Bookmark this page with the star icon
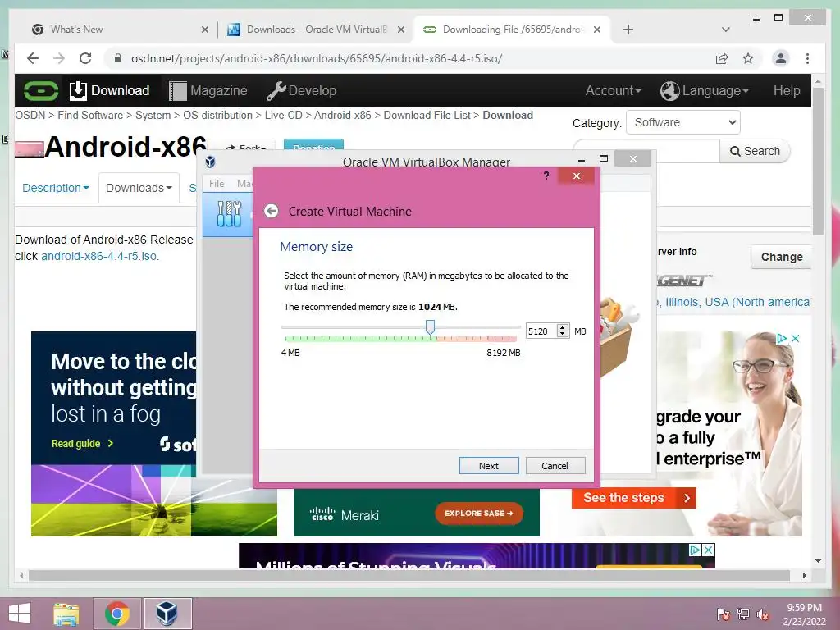This screenshot has height=630, width=840. pyautogui.click(x=748, y=58)
